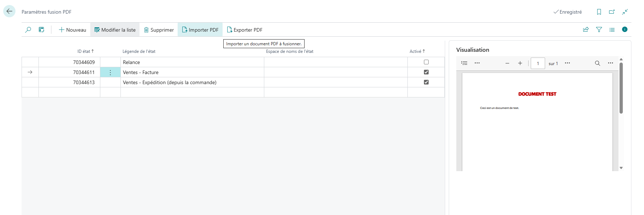Viewport: 644px width, 215px height.
Task: Open rightmost PDF viewer more menu
Action: [611, 63]
